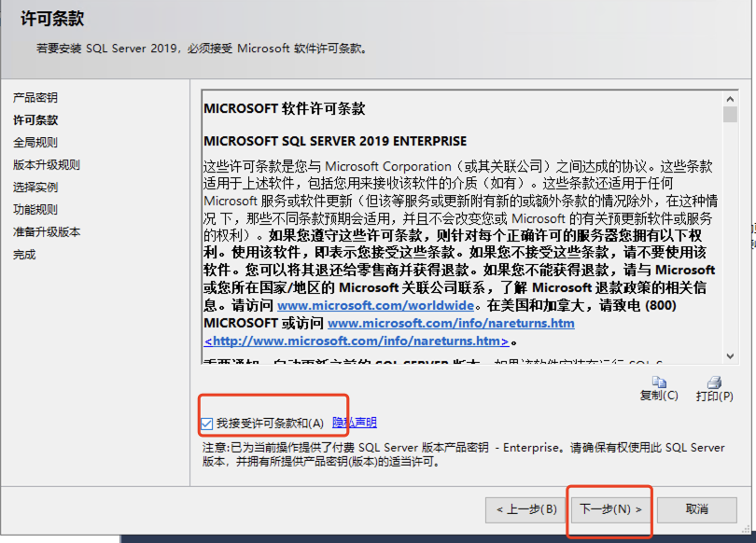Select 选择实例 step in the sidebar
This screenshot has width=756, height=543.
click(35, 188)
